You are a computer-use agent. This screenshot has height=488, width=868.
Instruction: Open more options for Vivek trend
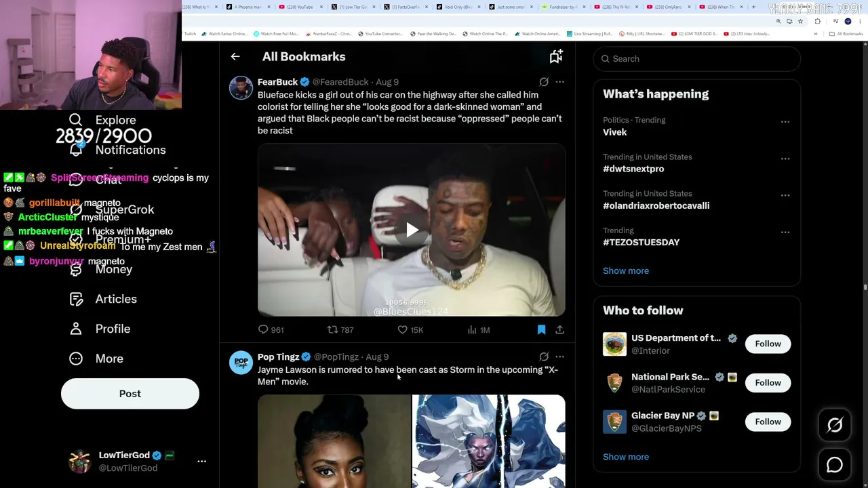click(x=785, y=122)
